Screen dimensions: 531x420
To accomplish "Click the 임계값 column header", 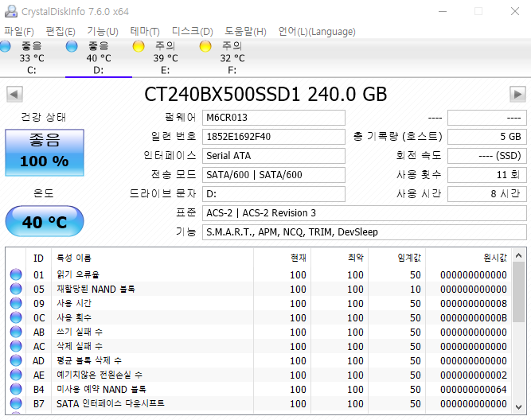I will coord(396,259).
